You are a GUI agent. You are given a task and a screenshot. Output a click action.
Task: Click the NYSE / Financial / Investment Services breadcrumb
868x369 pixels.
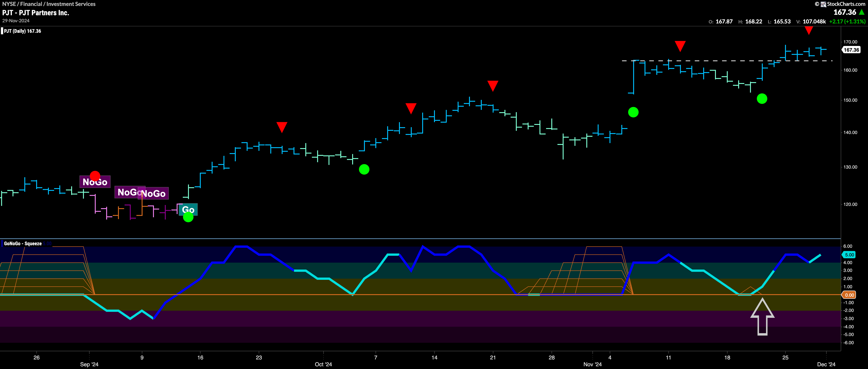49,4
